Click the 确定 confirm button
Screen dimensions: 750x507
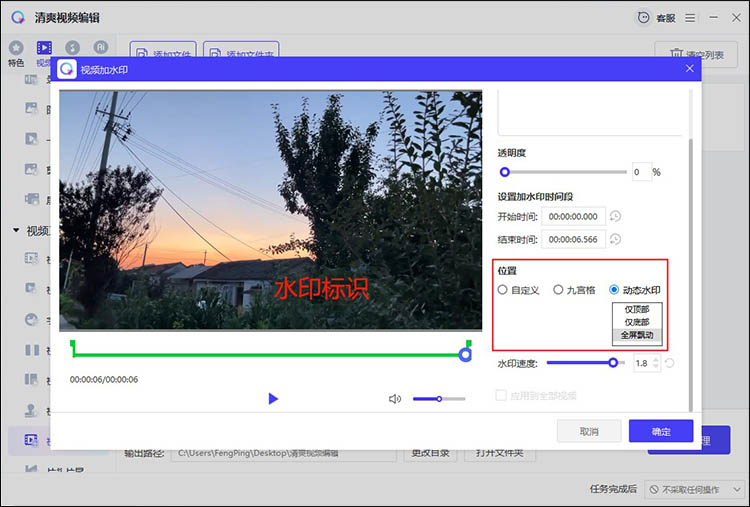click(x=661, y=431)
